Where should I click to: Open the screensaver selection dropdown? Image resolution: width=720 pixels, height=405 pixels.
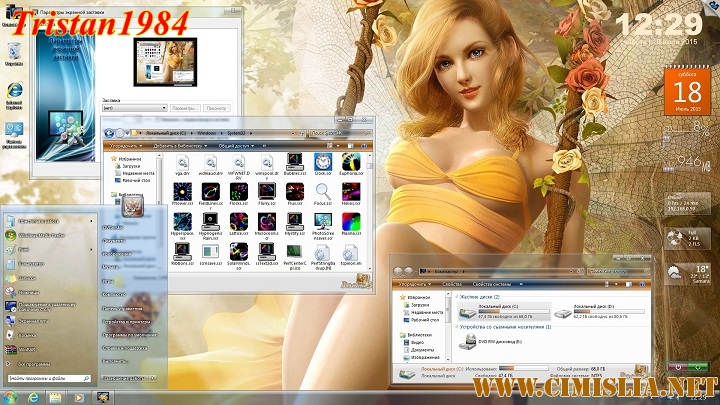point(134,107)
